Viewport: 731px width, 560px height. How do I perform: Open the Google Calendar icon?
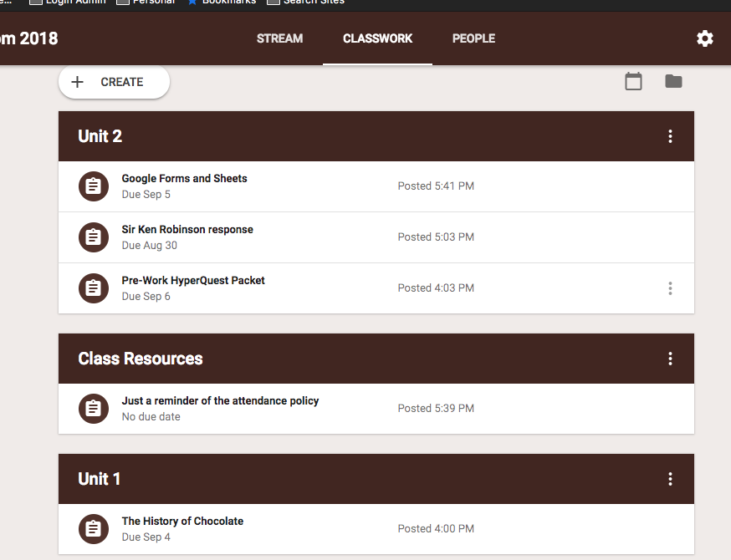[633, 81]
